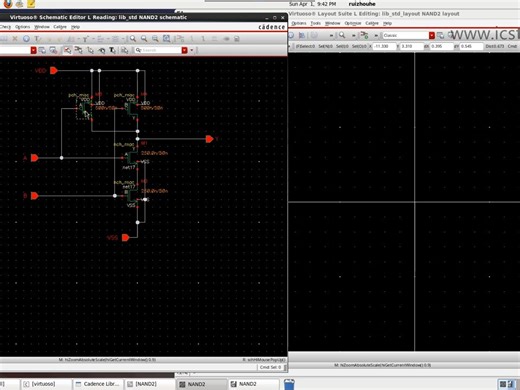Click the text label T icon in toolbar
The height and width of the screenshot is (390, 520).
37,39
